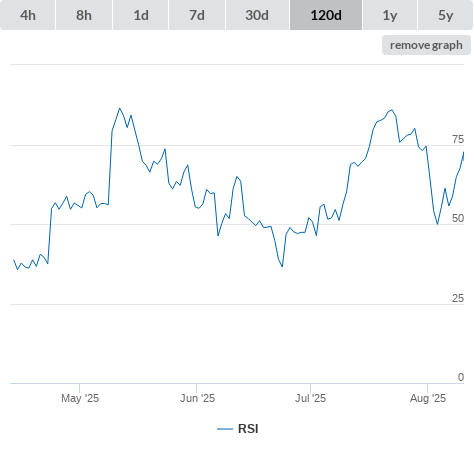Click the 50 level axis label
This screenshot has height=455, width=474.
(458, 218)
